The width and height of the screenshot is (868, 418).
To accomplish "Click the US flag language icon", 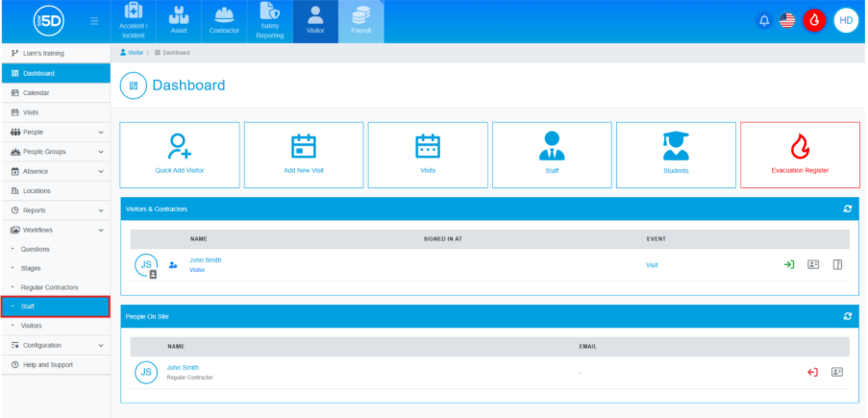I will 787,20.
